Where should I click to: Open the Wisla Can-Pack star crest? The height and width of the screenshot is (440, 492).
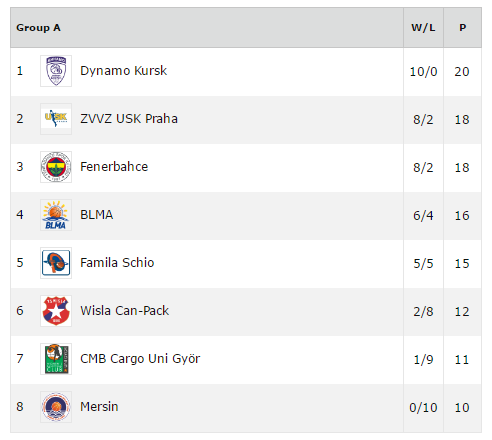(x=56, y=311)
